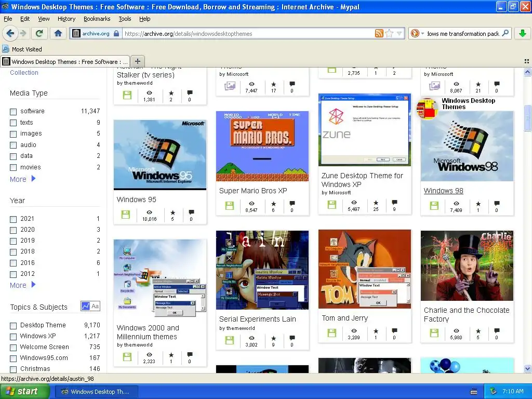Click the list all tabs icon
This screenshot has height=399, width=532.
pyautogui.click(x=527, y=61)
